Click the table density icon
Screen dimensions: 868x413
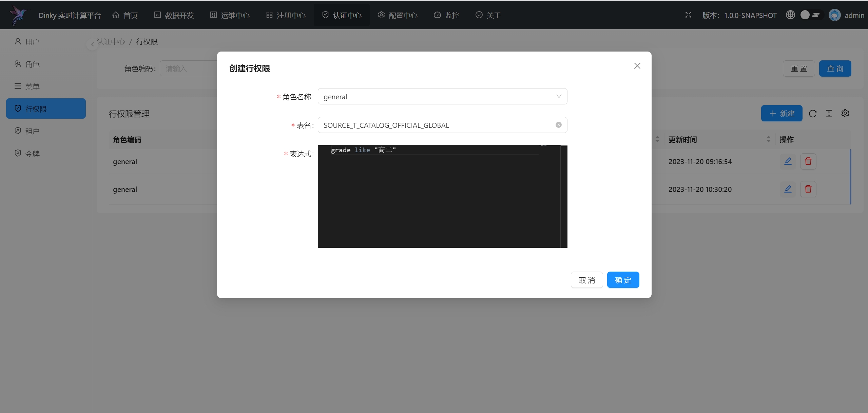tap(829, 114)
